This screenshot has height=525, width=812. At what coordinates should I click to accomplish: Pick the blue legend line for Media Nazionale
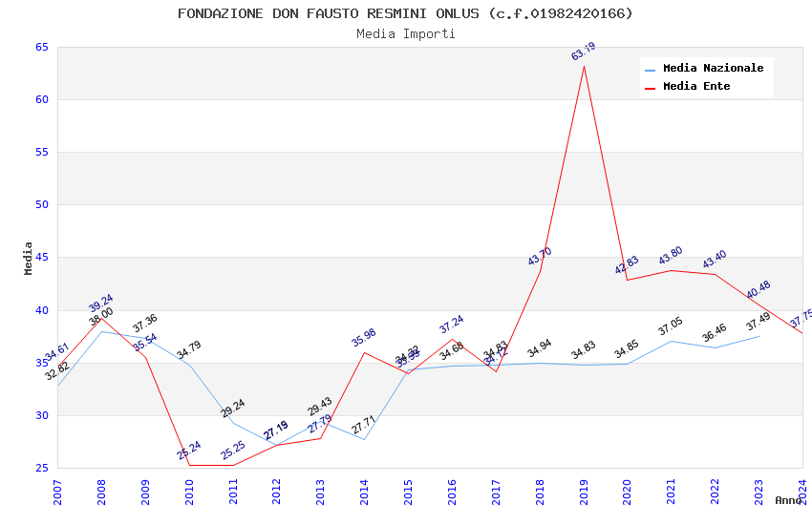coord(650,70)
